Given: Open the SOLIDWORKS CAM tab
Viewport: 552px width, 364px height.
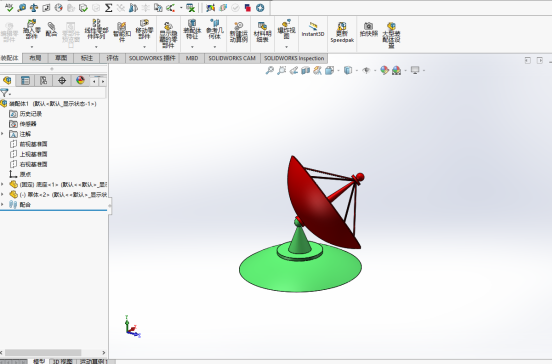Looking at the screenshot, I should (232, 58).
